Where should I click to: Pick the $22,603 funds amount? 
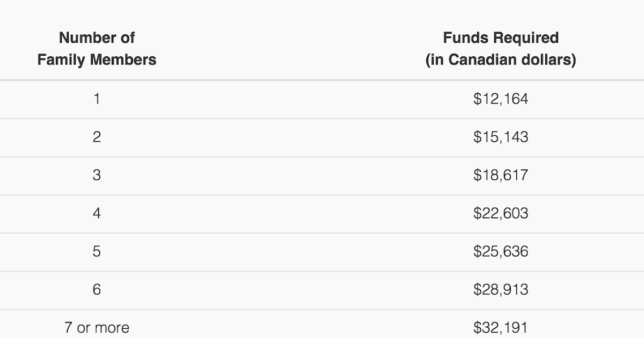pos(500,214)
